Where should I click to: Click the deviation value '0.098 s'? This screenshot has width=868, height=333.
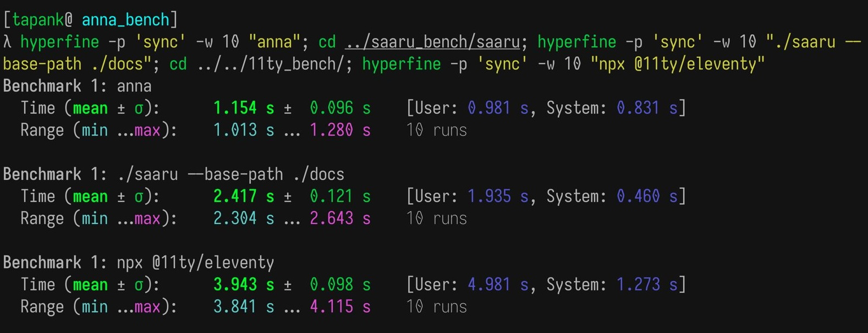[340, 285]
